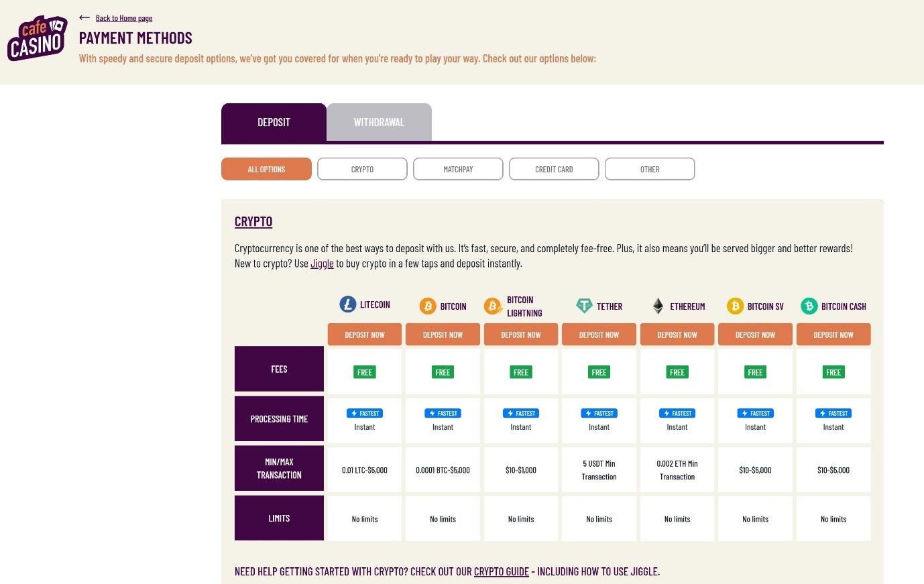Click the Free fee badge for Ethereum

tap(677, 372)
